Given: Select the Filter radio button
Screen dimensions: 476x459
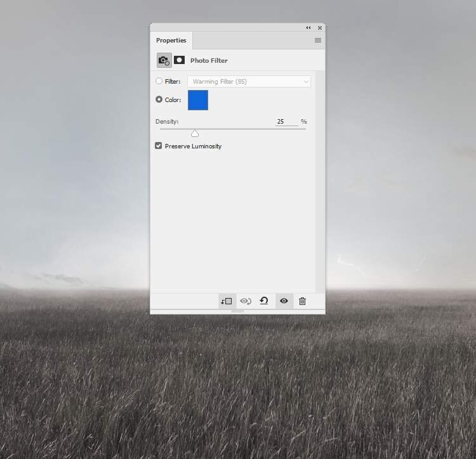Looking at the screenshot, I should pyautogui.click(x=159, y=81).
